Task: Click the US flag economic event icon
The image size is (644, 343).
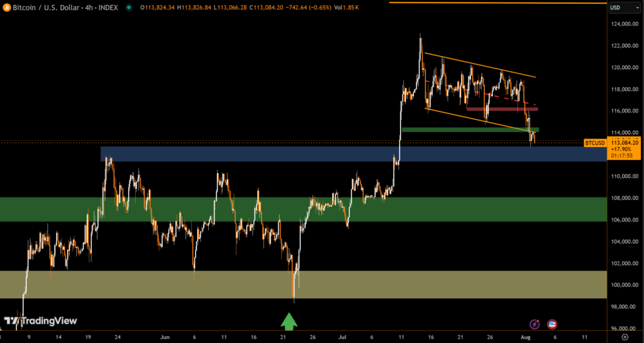Action: (552, 324)
